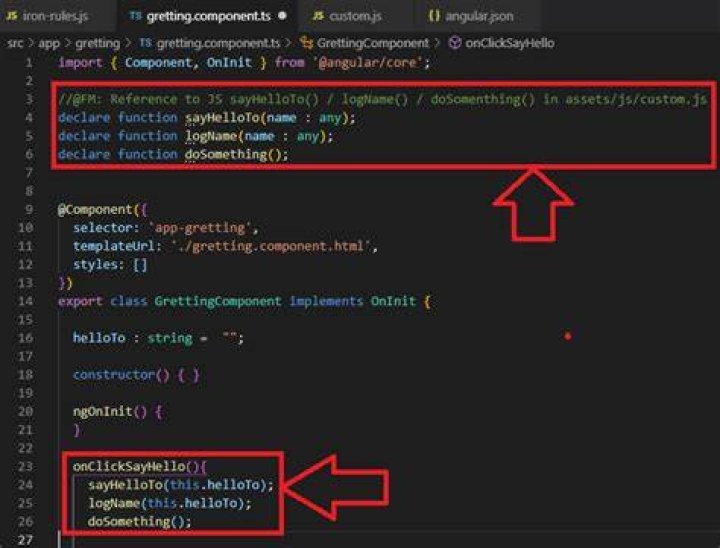Click 'doSomething();' call on line 26
The image size is (720, 548).
click(x=140, y=522)
